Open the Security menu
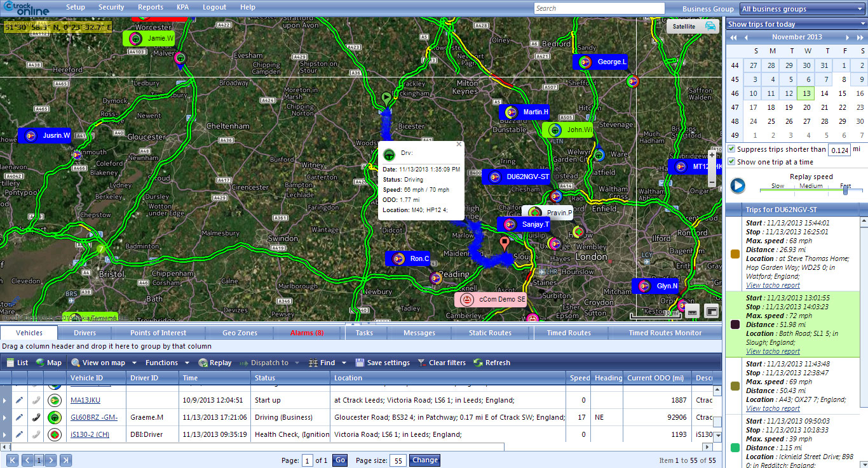Viewport: 868px width, 468px height. (111, 8)
